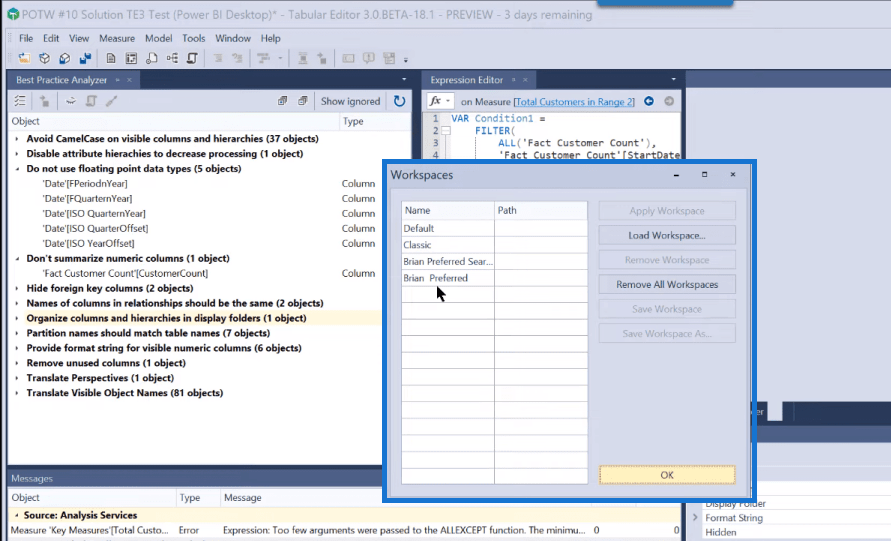Toggle the Show ignored button
The image size is (891, 541).
[350, 101]
